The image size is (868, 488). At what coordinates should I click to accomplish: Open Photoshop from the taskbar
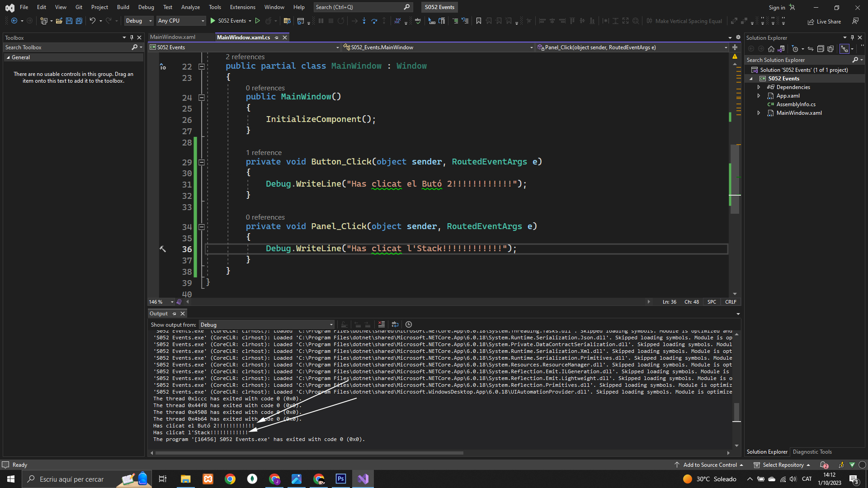pyautogui.click(x=341, y=479)
